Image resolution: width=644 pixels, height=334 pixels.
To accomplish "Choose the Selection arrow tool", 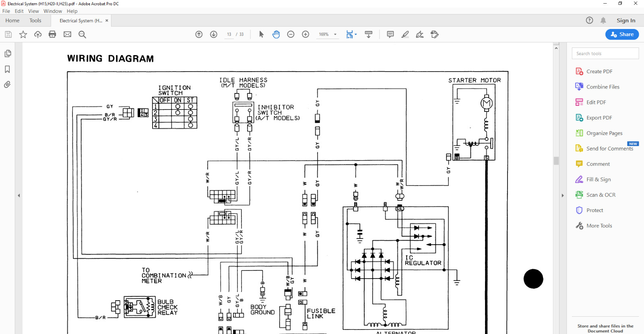I will pyautogui.click(x=261, y=35).
